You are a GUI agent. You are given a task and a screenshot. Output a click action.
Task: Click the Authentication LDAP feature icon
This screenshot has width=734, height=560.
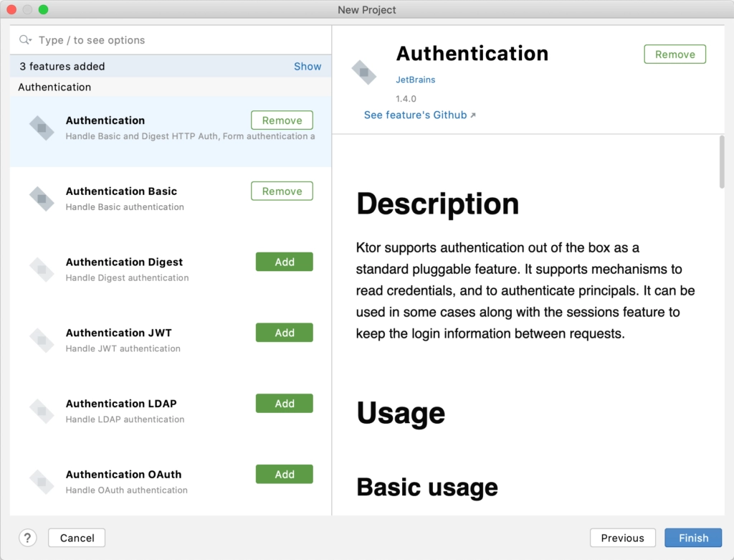click(42, 411)
